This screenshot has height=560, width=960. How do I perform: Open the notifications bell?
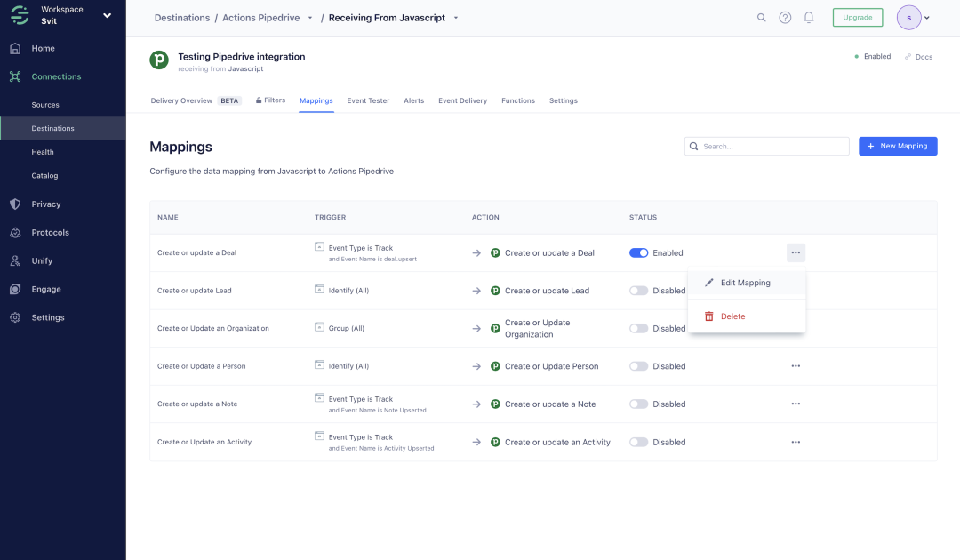point(808,17)
